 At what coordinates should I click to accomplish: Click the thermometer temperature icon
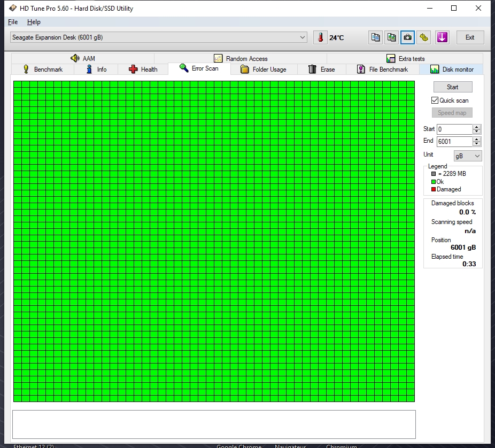320,37
